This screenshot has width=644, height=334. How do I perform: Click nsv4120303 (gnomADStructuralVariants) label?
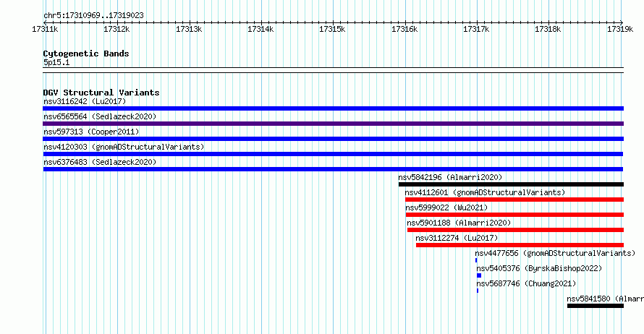[x=124, y=147]
